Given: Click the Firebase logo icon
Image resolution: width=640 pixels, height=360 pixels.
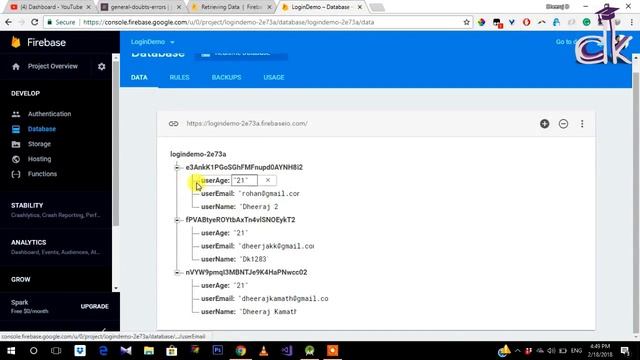Looking at the screenshot, I should tap(16, 42).
